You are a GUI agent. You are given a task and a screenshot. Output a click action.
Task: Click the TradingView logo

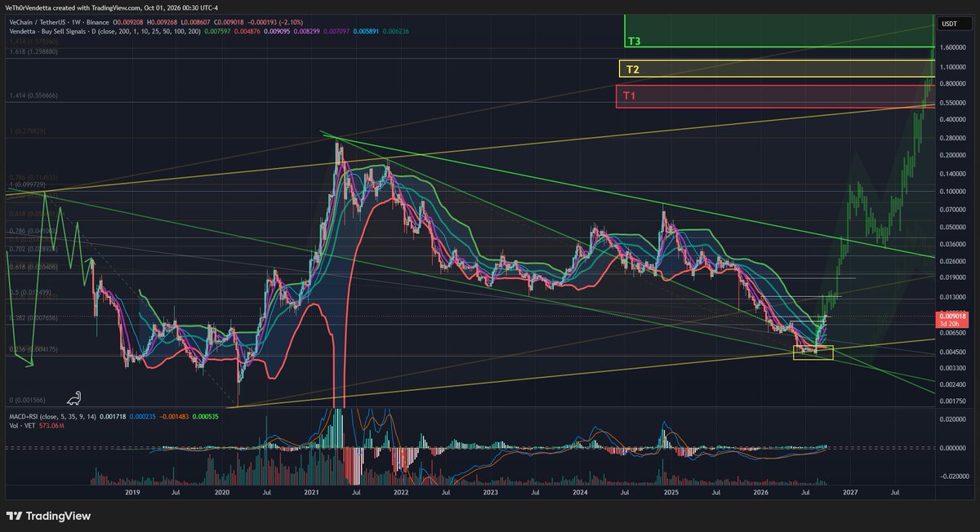(x=48, y=516)
